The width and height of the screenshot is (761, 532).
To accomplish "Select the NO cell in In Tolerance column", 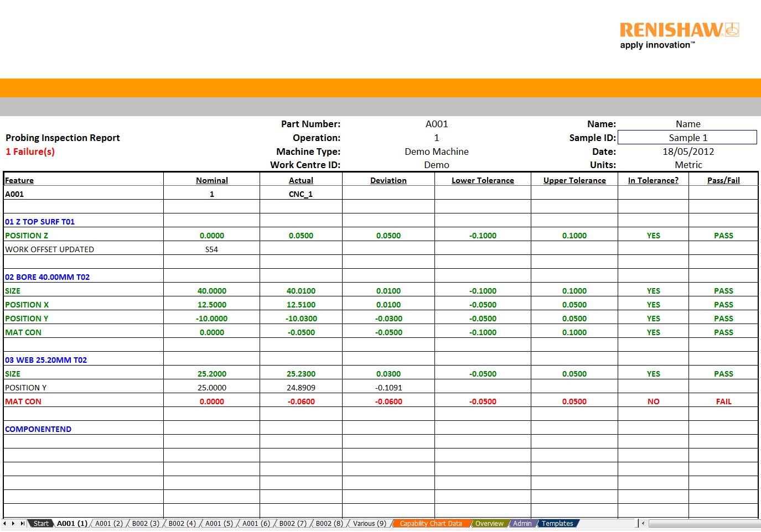I will pos(653,401).
